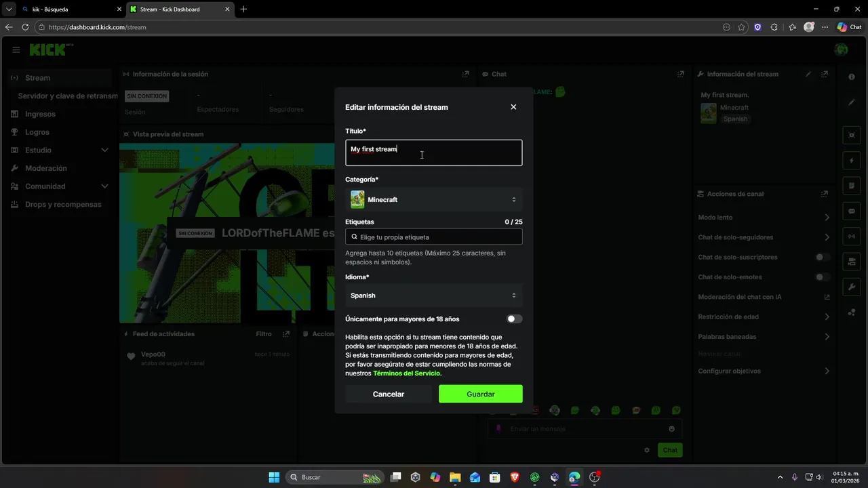Image resolution: width=868 pixels, height=488 pixels.
Task: Open the Idioma dropdown showing Spanish
Action: [433, 296]
